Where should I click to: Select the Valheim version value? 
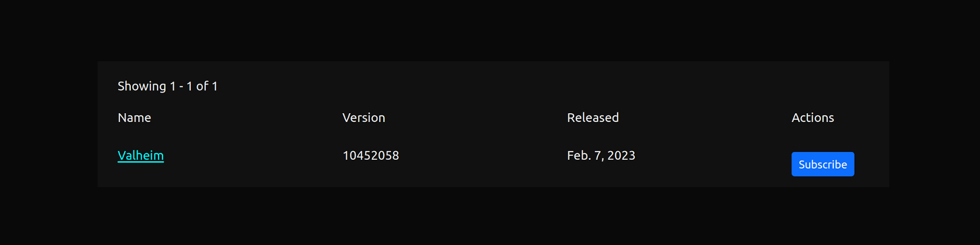coord(371,155)
